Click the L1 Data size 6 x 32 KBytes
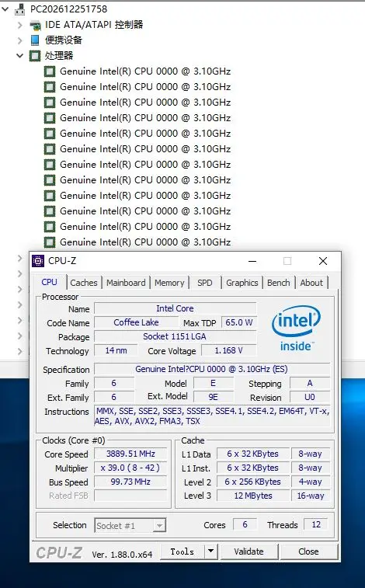The height and width of the screenshot is (588, 365). pyautogui.click(x=253, y=454)
